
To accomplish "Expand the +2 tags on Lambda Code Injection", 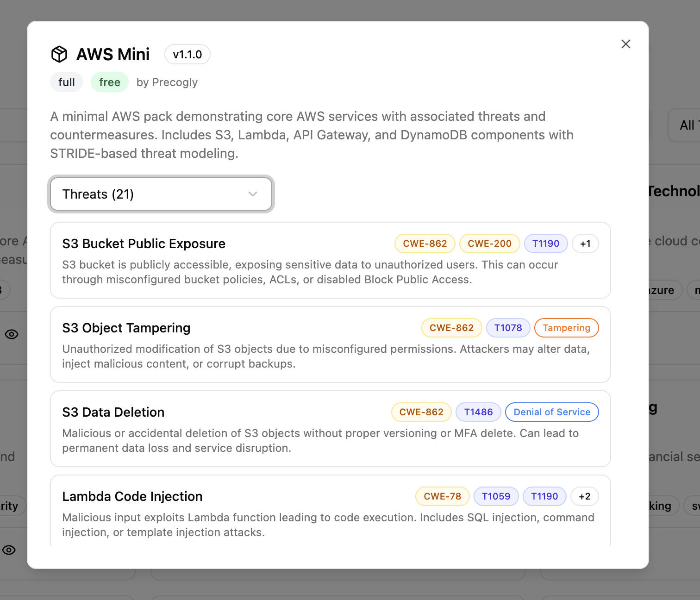I will click(584, 496).
